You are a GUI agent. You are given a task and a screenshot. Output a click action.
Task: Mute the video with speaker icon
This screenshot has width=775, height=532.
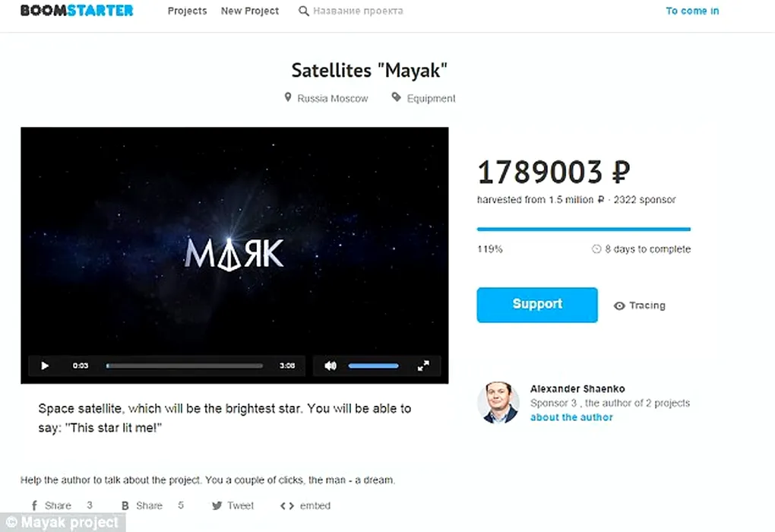(x=331, y=366)
